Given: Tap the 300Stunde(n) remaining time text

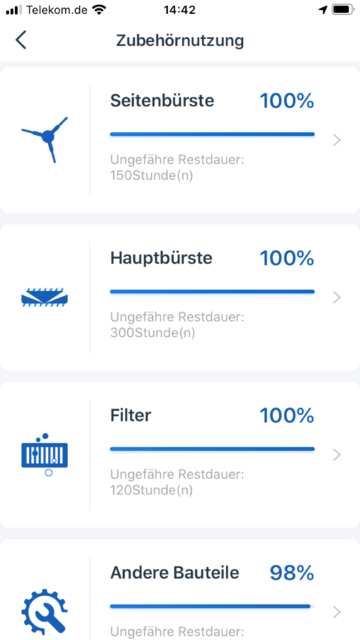Looking at the screenshot, I should [x=152, y=333].
